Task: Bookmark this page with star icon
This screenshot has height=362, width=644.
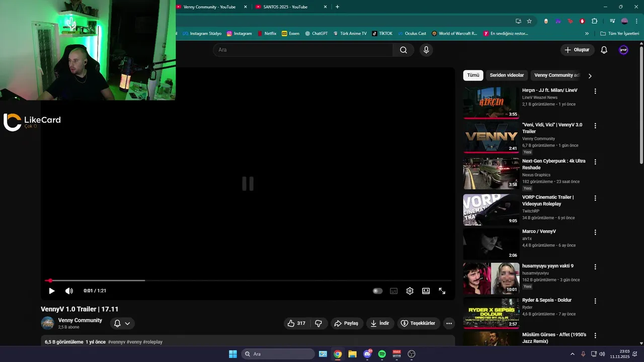Action: (x=529, y=21)
